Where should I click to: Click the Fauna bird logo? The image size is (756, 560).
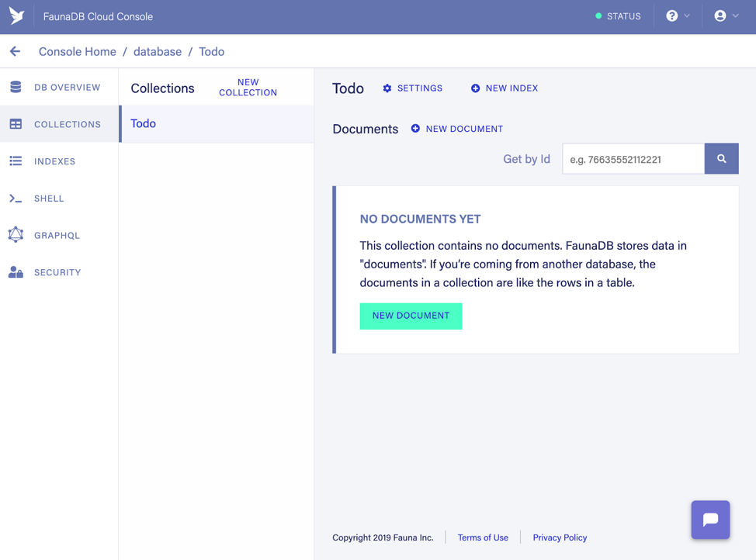coord(16,16)
